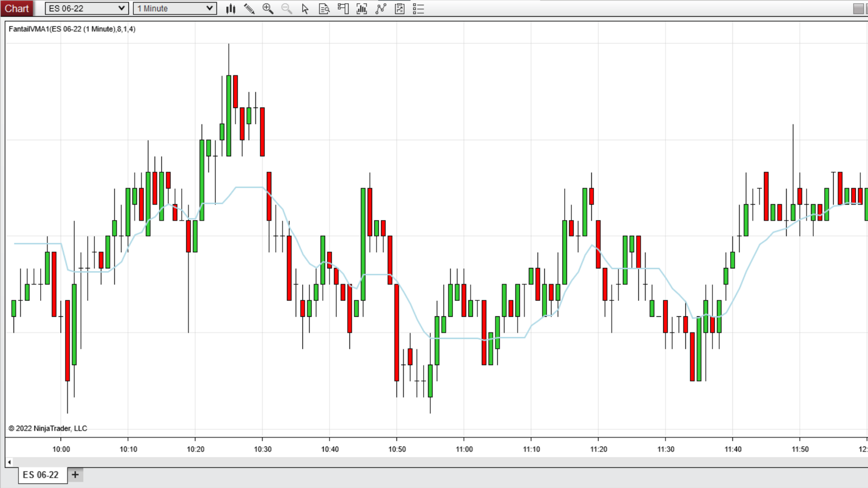Image resolution: width=868 pixels, height=488 pixels.
Task: Open the chart bar style selector icon
Action: coord(231,9)
